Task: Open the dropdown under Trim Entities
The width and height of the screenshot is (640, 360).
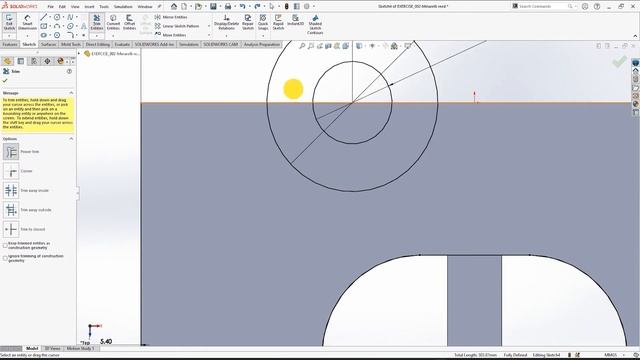Action: point(97,36)
